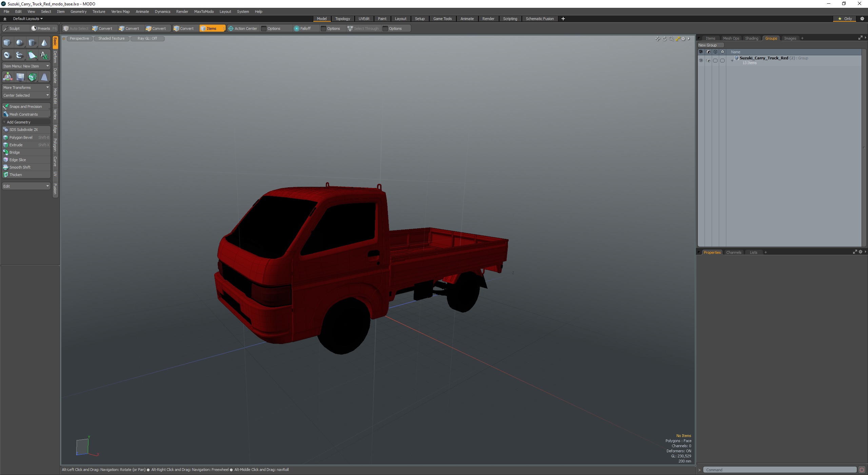Open global settings gear near Only
868x475 pixels.
tap(862, 19)
